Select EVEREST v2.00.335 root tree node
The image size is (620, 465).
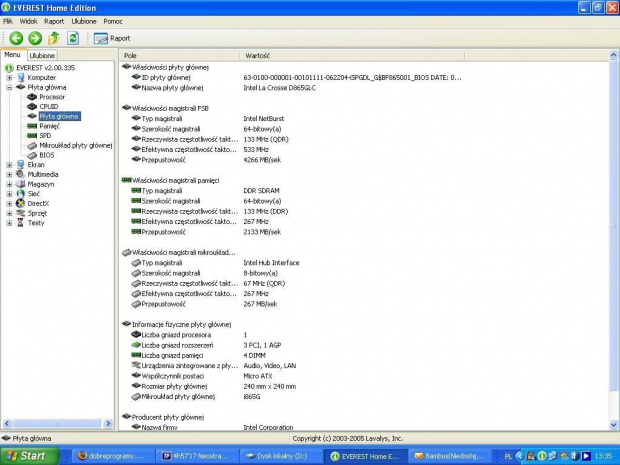pyautogui.click(x=45, y=68)
